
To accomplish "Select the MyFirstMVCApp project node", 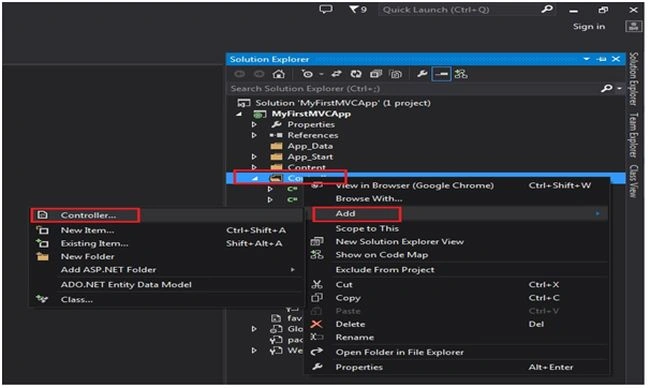I will pyautogui.click(x=311, y=114).
